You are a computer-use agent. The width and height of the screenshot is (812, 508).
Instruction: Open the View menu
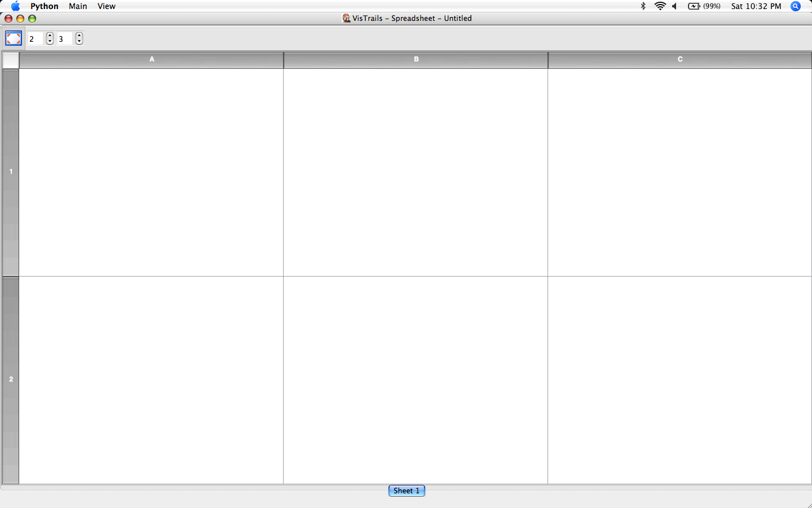click(x=106, y=6)
